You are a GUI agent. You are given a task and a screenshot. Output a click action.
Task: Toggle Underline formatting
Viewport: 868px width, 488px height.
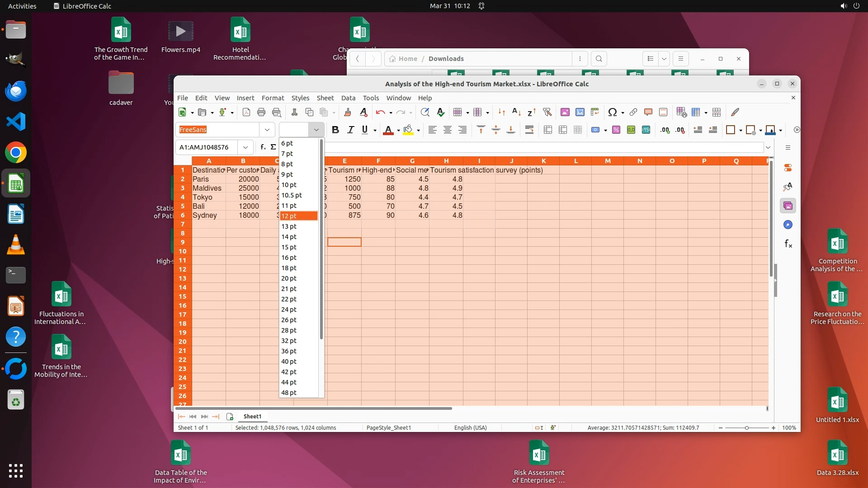coord(365,130)
